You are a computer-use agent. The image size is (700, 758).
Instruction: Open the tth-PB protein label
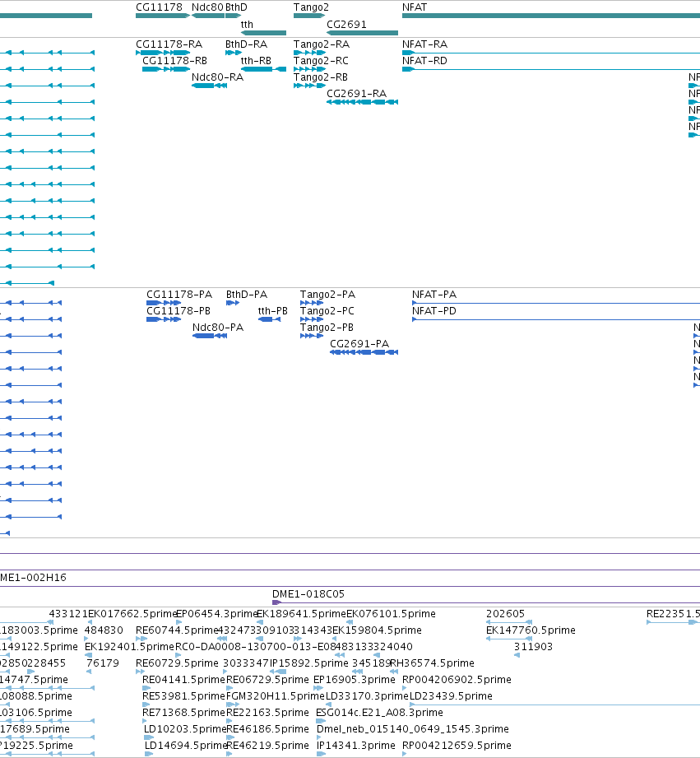coord(273,311)
